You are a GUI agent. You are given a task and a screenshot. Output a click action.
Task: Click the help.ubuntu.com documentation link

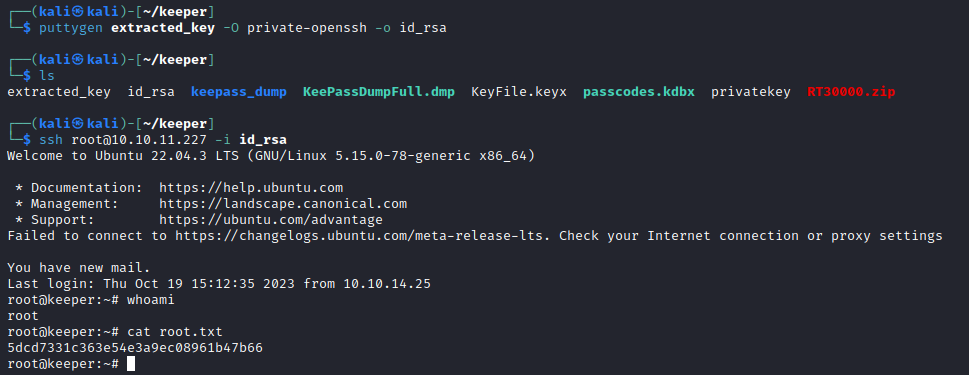(x=251, y=188)
